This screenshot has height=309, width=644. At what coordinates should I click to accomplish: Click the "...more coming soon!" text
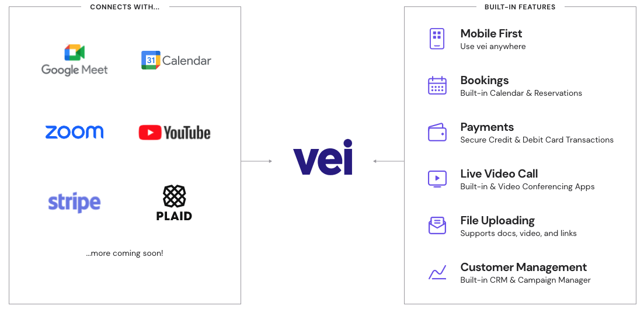124,253
